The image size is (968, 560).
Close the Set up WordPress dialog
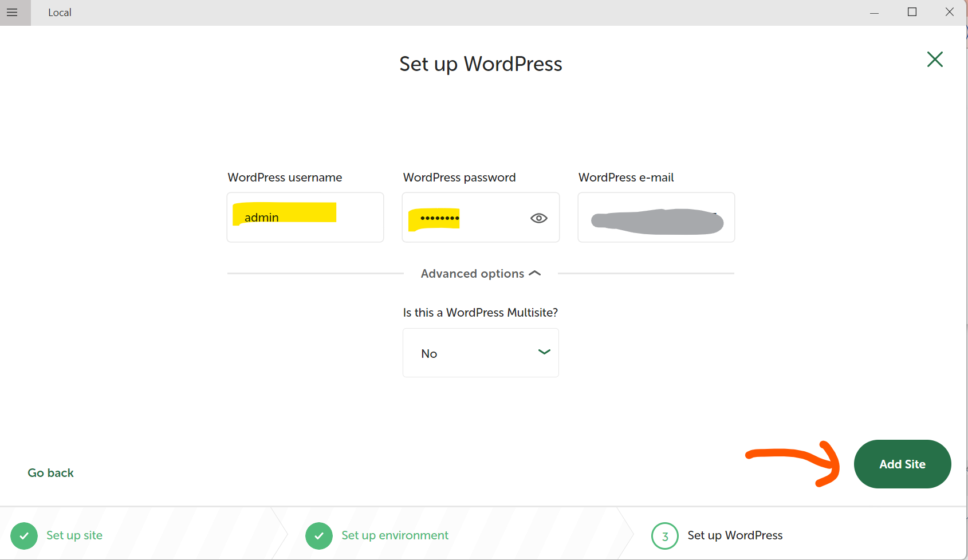pyautogui.click(x=935, y=59)
